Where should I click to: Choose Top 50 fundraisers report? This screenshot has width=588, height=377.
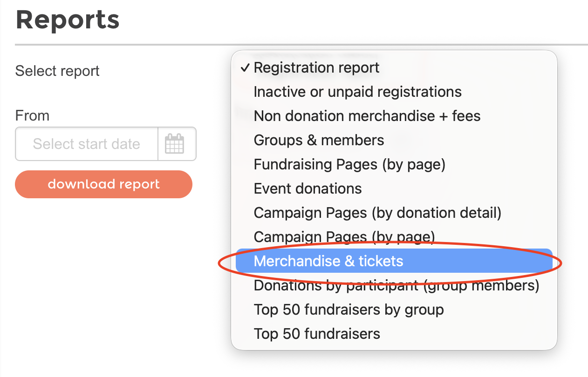click(394, 334)
